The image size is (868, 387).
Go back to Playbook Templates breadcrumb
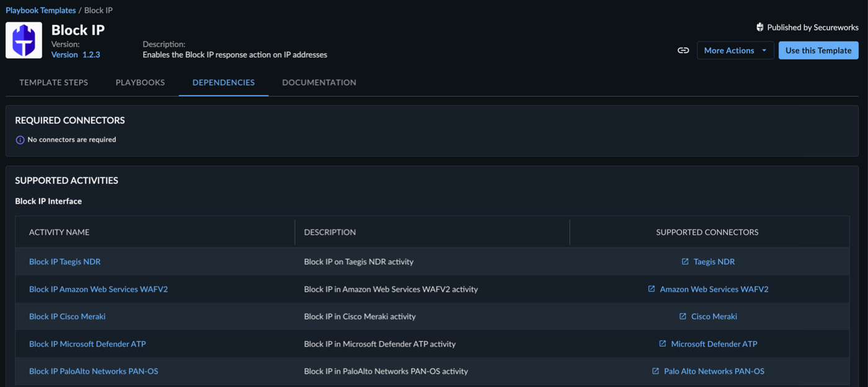41,11
